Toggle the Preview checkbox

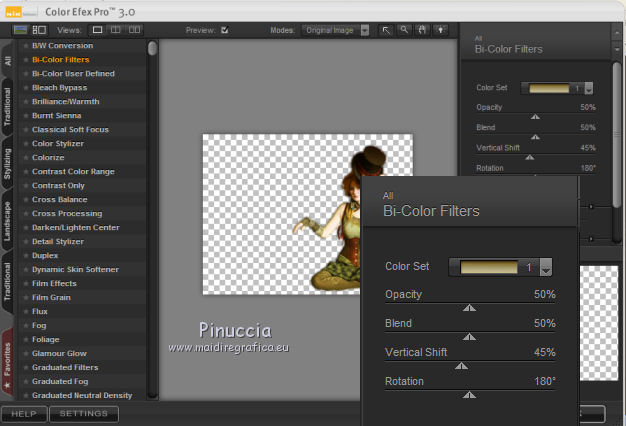[x=224, y=30]
